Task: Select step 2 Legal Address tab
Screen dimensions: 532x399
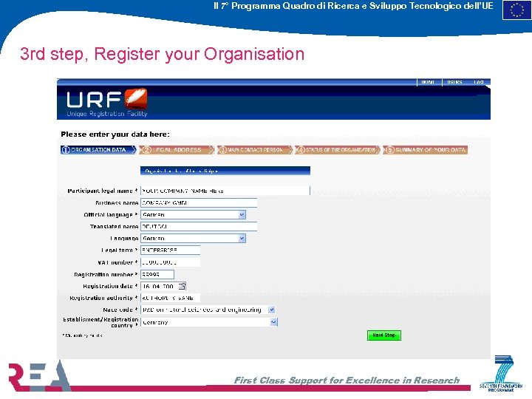Action: (177, 149)
